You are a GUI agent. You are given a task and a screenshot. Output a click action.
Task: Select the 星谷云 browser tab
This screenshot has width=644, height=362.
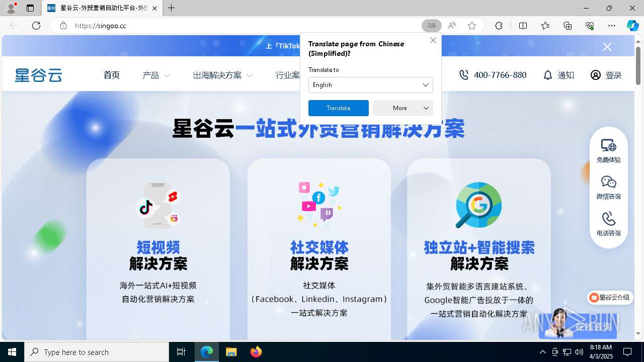(102, 8)
